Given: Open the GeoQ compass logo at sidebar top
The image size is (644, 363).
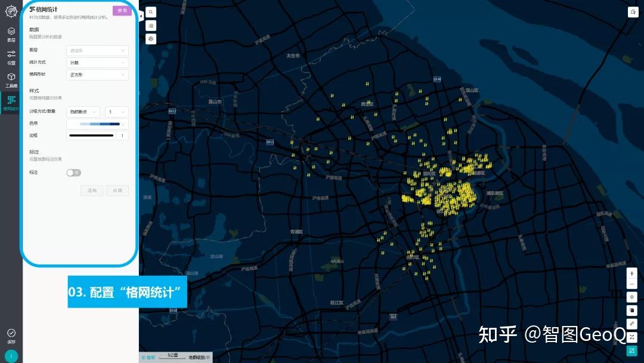Looking at the screenshot, I should (11, 11).
